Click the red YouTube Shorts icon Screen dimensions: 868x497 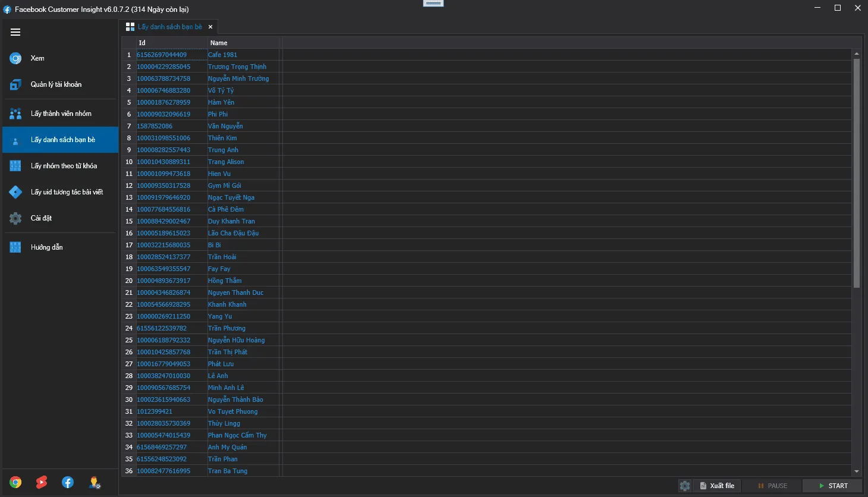click(x=42, y=482)
